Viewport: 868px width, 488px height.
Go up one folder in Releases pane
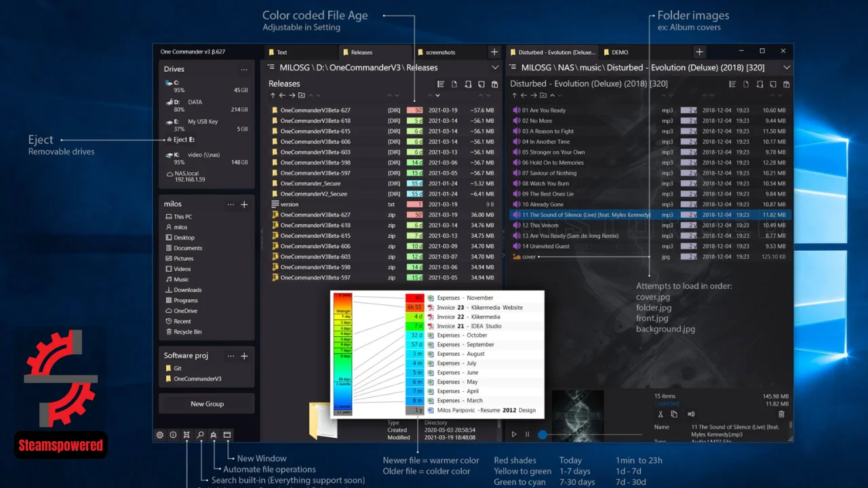point(272,96)
